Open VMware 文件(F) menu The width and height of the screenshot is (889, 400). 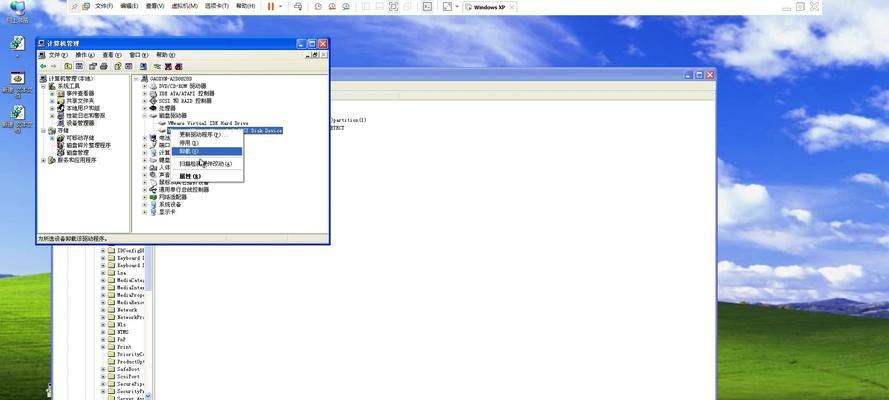click(x=104, y=6)
